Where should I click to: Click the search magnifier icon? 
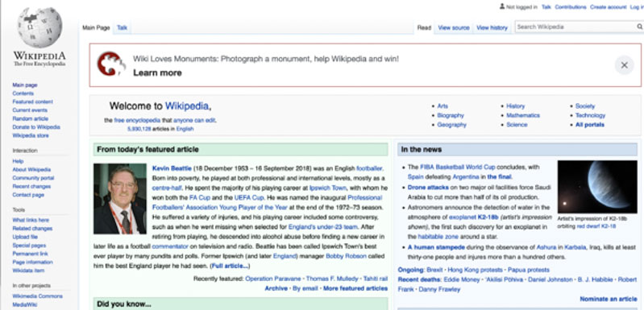click(639, 27)
